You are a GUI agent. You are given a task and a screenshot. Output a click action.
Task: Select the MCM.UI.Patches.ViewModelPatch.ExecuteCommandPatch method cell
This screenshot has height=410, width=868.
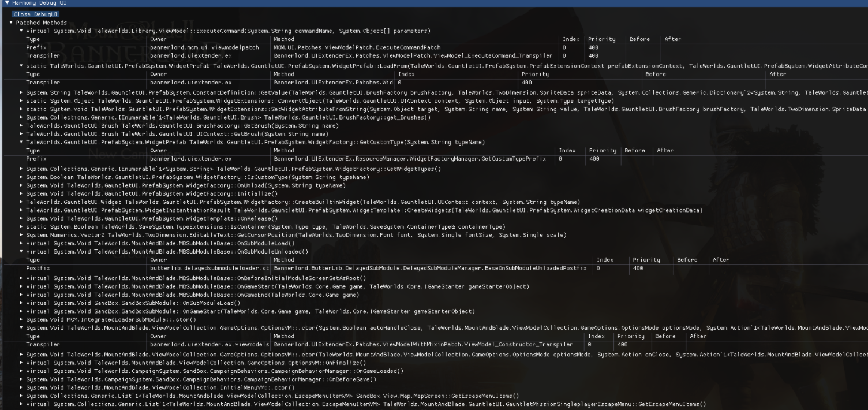[357, 47]
